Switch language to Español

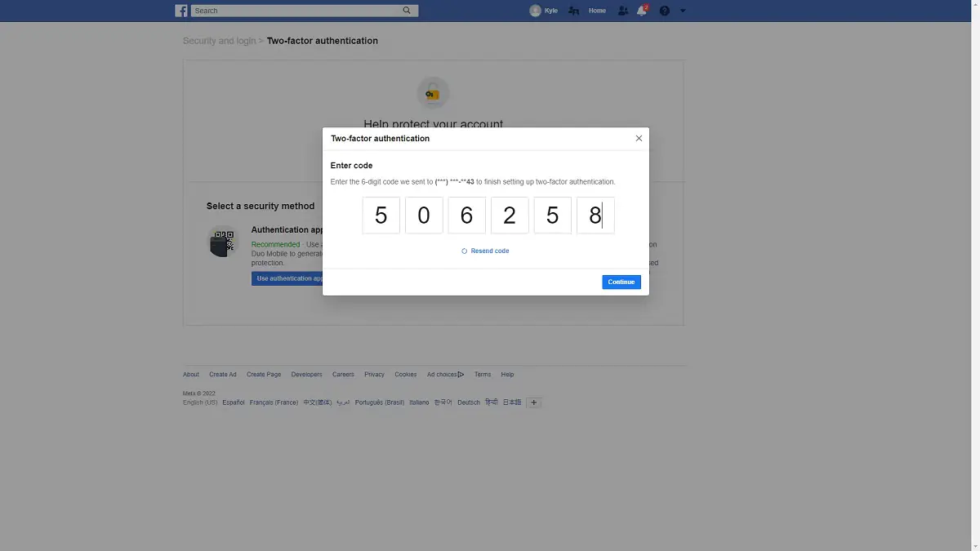[x=234, y=402]
